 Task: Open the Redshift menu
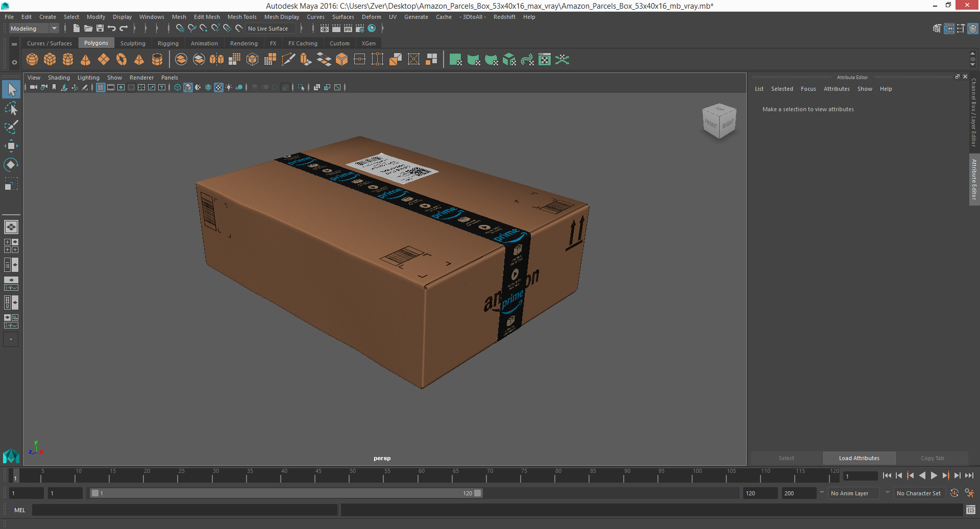pos(504,17)
